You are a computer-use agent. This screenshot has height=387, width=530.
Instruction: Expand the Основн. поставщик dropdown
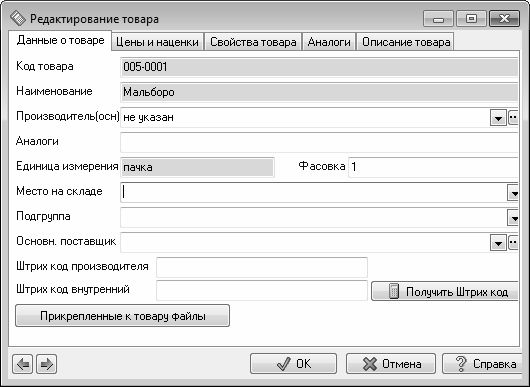click(498, 242)
